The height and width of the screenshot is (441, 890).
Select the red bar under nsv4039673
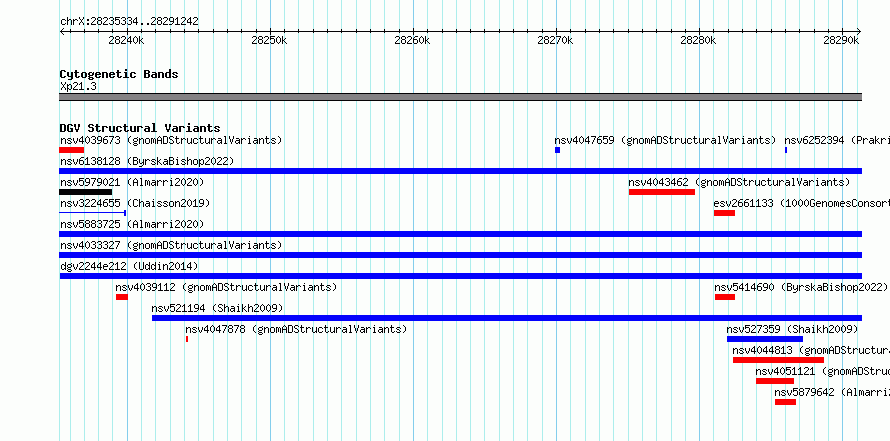[72, 150]
